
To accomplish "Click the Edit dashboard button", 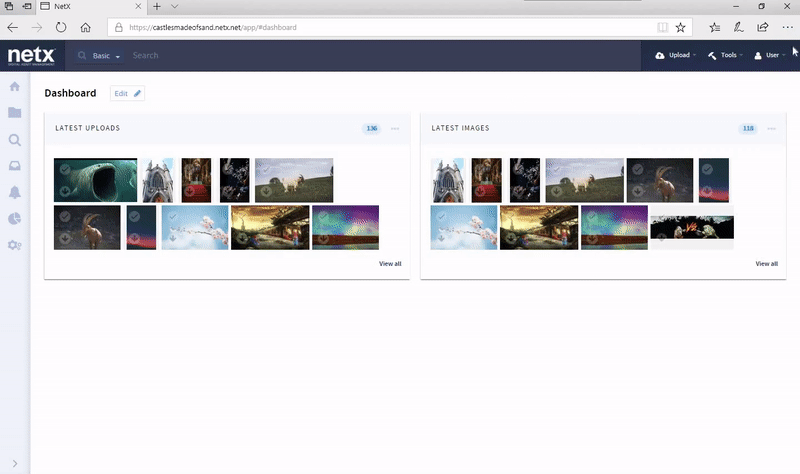I will [x=127, y=93].
